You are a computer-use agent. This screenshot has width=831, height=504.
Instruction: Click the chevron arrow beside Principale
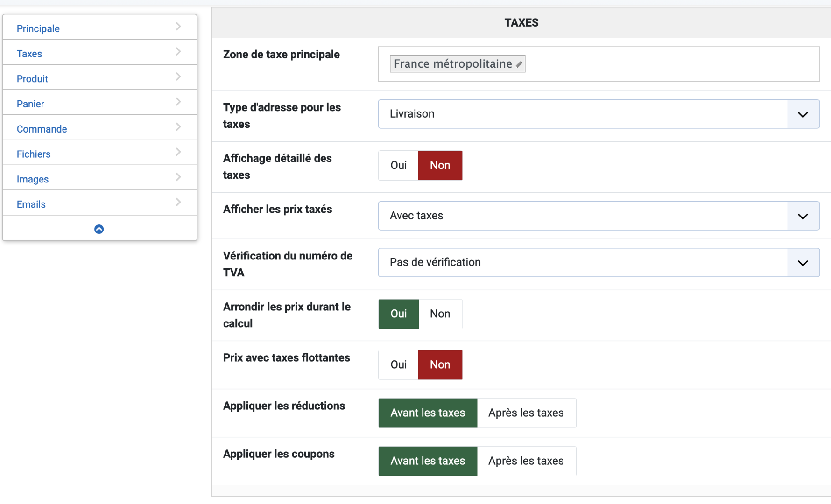pos(178,27)
